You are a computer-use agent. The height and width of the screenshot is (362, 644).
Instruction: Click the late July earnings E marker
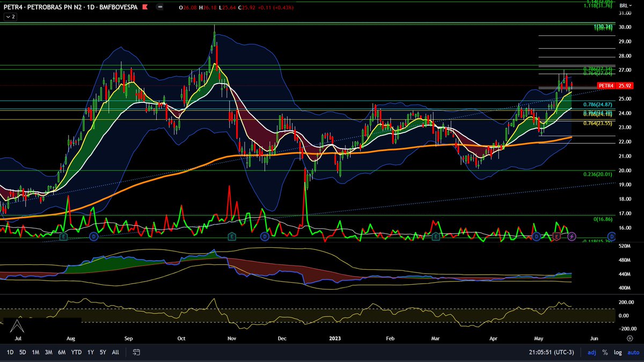click(x=64, y=237)
